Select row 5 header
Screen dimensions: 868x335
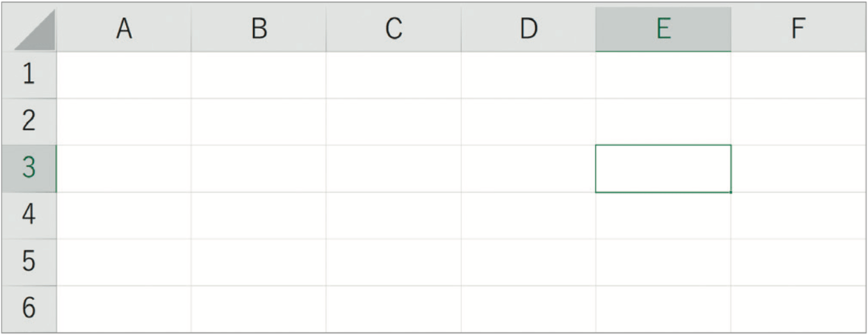pos(29,262)
